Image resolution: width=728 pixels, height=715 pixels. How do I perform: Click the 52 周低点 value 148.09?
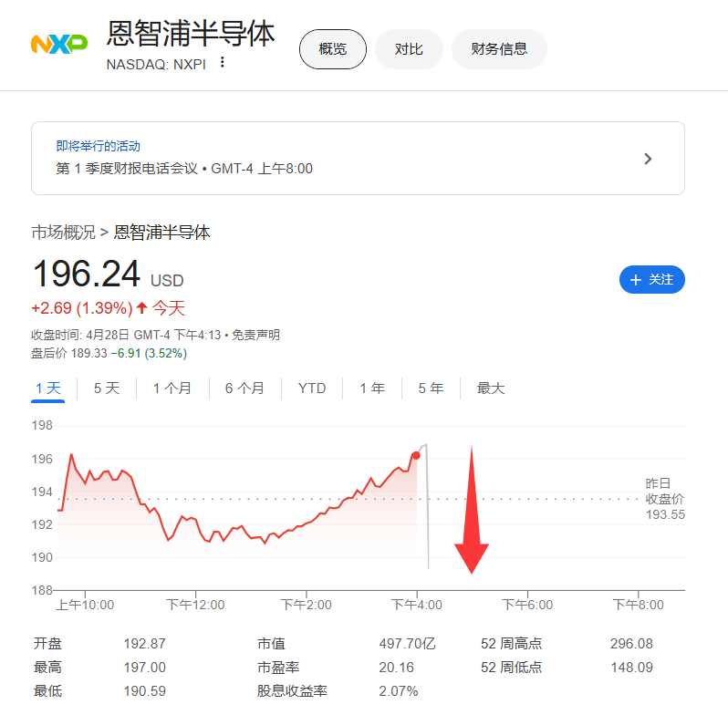pyautogui.click(x=631, y=668)
